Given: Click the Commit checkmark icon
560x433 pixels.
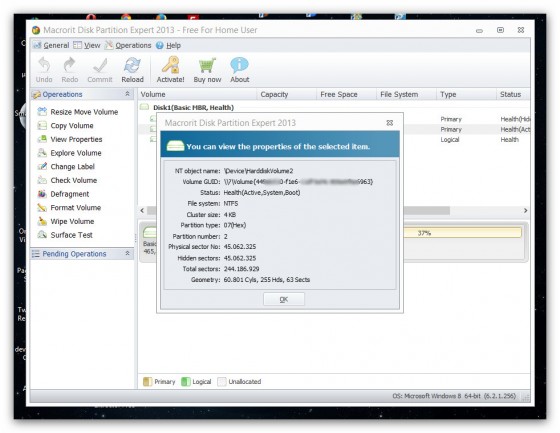Looking at the screenshot, I should pyautogui.click(x=100, y=65).
